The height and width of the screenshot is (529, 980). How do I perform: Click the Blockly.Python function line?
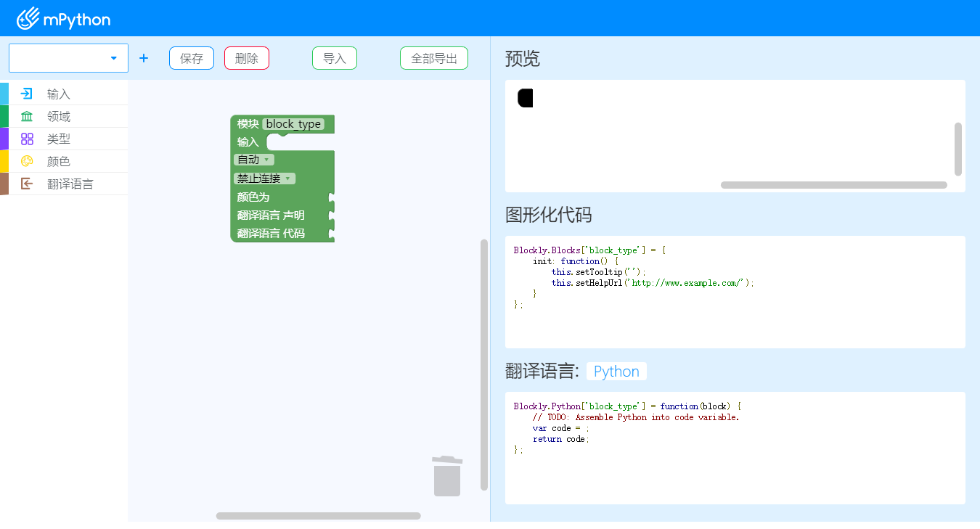point(627,406)
